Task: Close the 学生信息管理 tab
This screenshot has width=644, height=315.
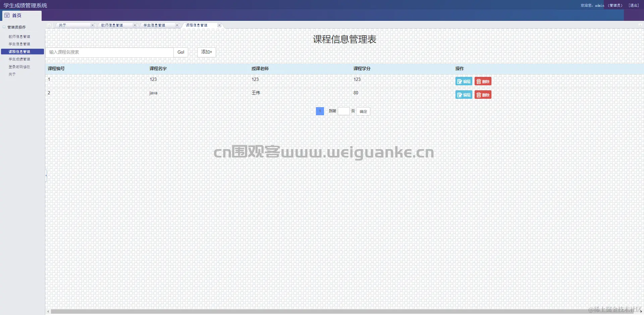Action: click(177, 25)
